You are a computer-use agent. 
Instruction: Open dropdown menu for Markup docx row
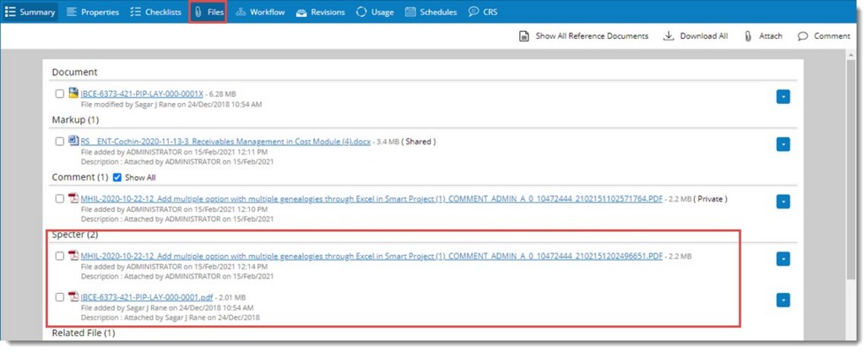(x=783, y=145)
